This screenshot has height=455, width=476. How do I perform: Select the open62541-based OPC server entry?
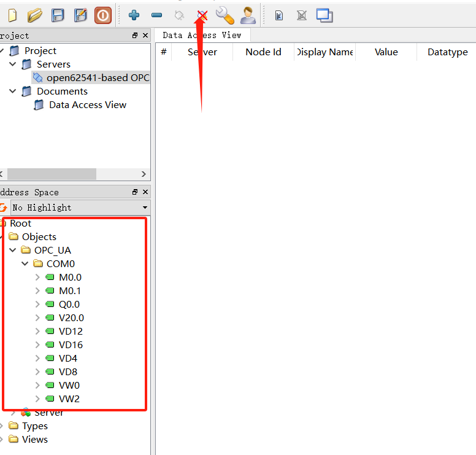(x=91, y=78)
